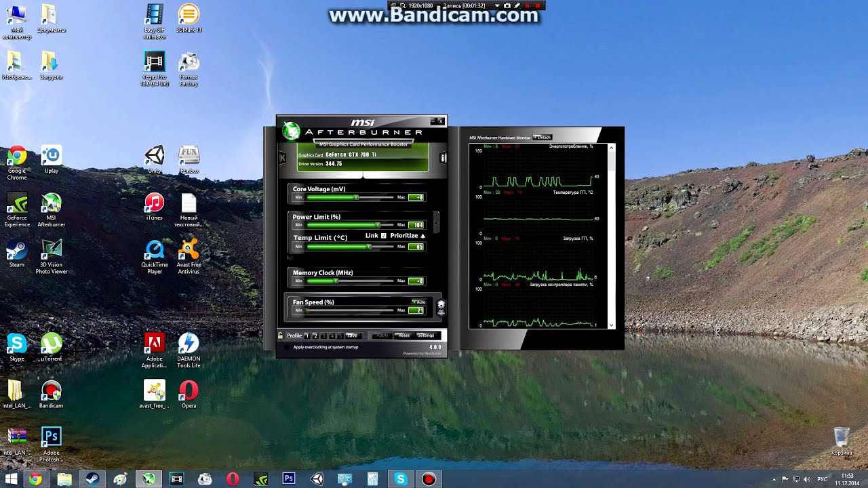The width and height of the screenshot is (868, 488).
Task: Open 3D Vision Photo Viewer shortcut
Action: point(52,257)
